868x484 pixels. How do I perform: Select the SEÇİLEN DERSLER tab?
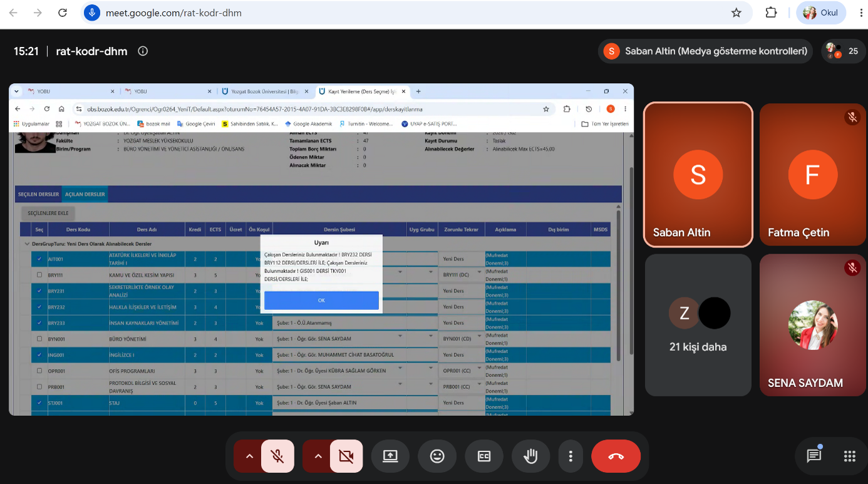coord(39,194)
